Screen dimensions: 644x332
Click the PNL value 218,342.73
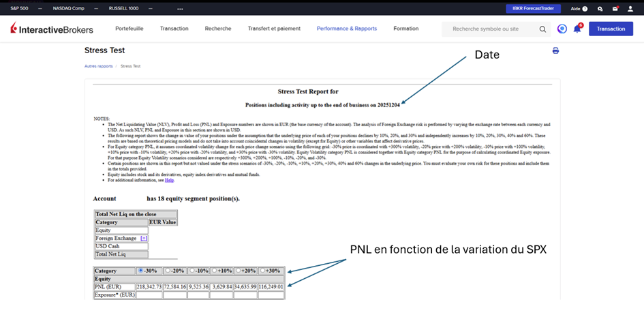pyautogui.click(x=149, y=287)
